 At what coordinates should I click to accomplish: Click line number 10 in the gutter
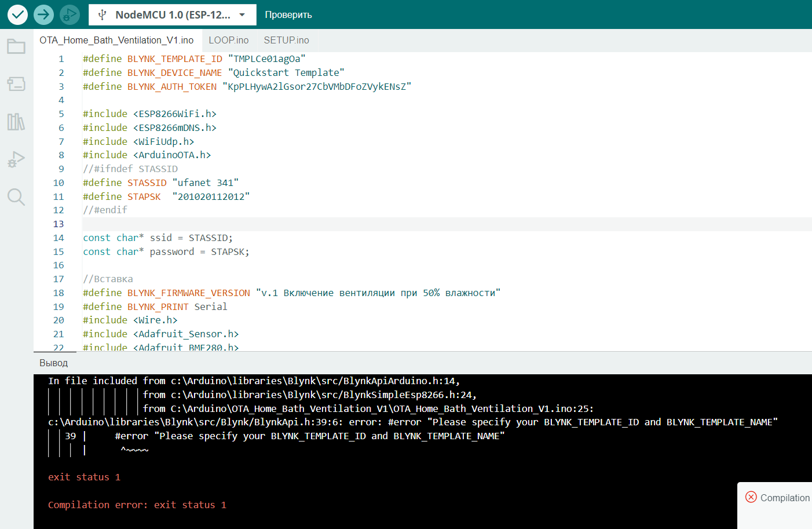tap(58, 183)
